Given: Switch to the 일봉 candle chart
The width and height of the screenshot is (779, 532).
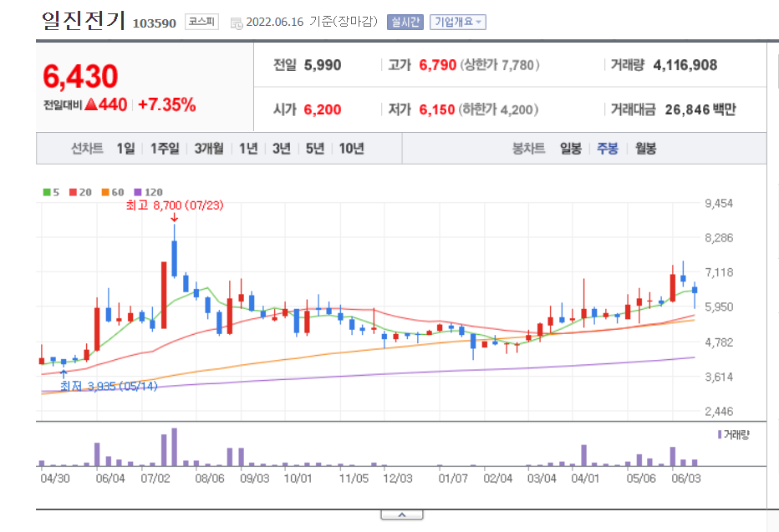Looking at the screenshot, I should point(570,149).
